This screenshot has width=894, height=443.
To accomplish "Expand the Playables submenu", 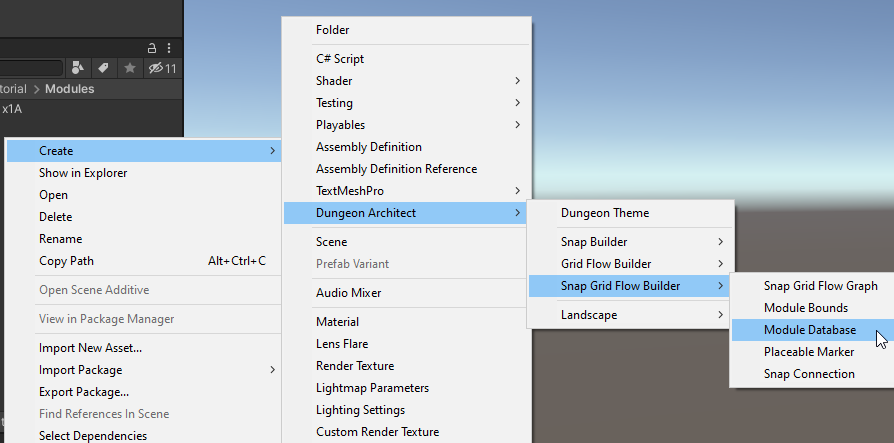I will coord(407,125).
